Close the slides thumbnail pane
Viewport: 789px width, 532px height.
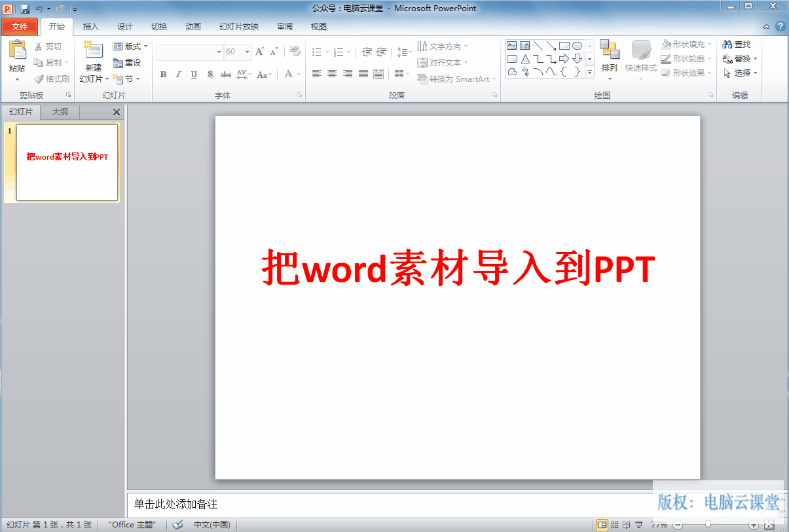[x=117, y=112]
